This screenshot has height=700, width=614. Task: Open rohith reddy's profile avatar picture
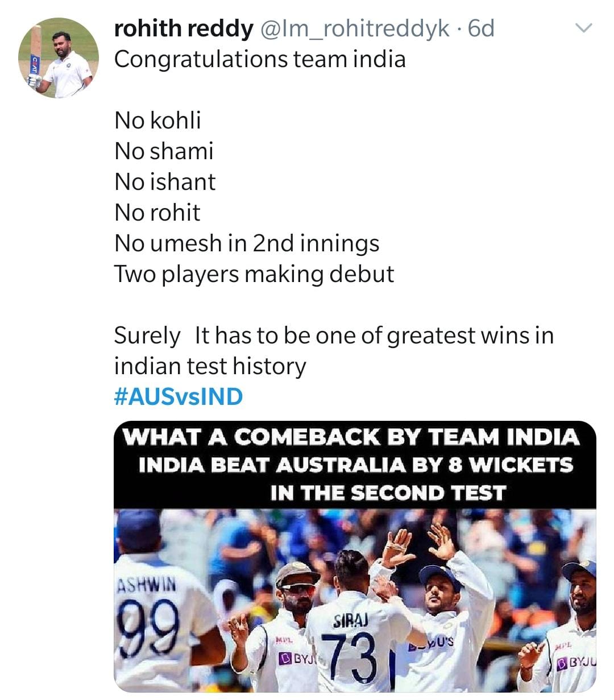coord(58,58)
